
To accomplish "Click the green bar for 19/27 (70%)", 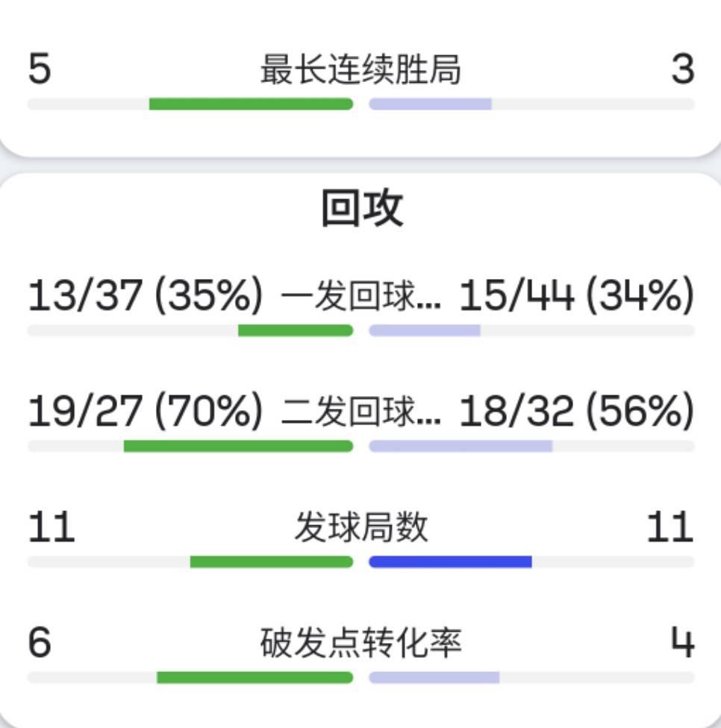I will click(238, 446).
